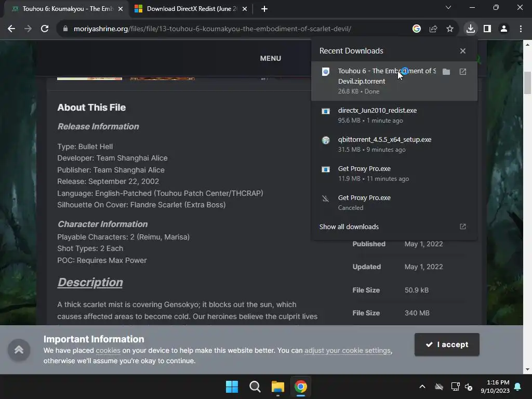Open the qbittorrent_4.5.5_x64_setup.exe download
Image resolution: width=532 pixels, height=399 pixels.
(394, 144)
